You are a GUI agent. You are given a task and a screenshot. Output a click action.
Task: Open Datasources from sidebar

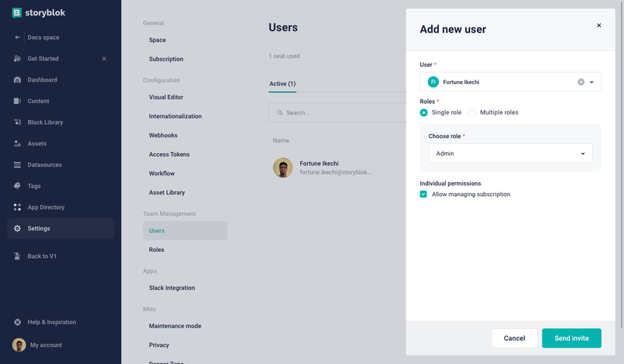(45, 165)
